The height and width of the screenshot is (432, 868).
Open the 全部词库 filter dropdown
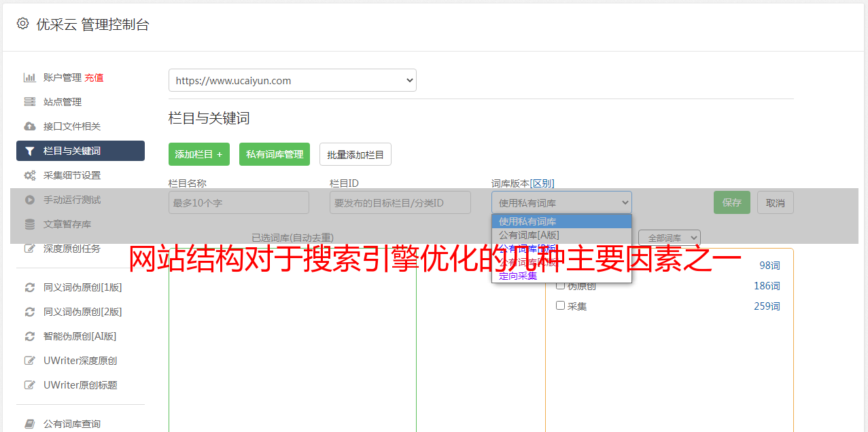pos(670,238)
